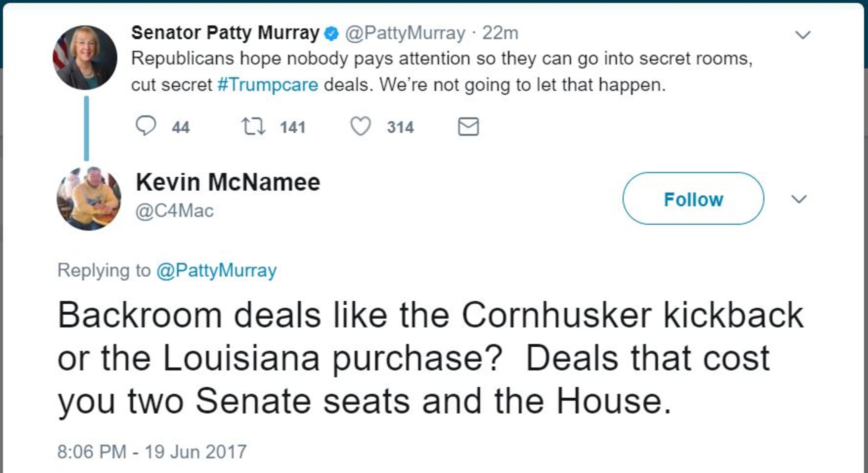Click the @C4Mac handle

coord(175,211)
